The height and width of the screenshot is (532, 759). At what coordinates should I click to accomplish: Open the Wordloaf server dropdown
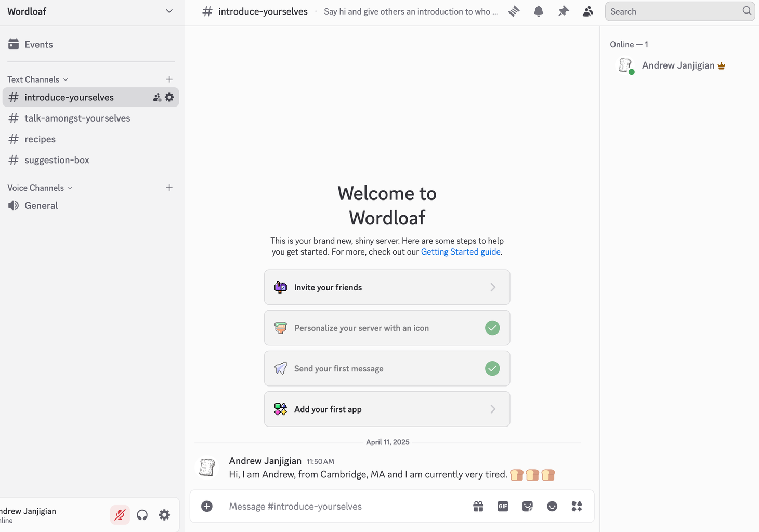pos(168,11)
